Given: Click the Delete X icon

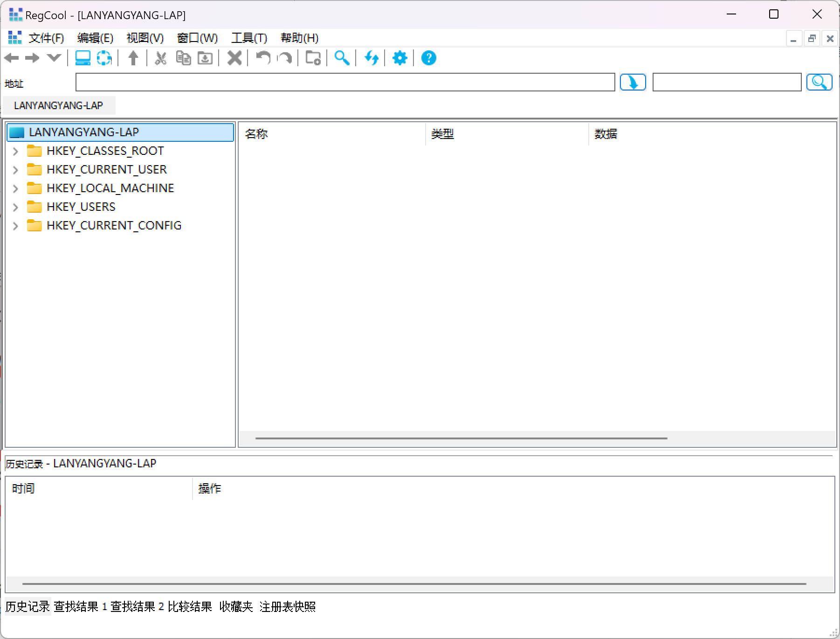Looking at the screenshot, I should click(234, 58).
